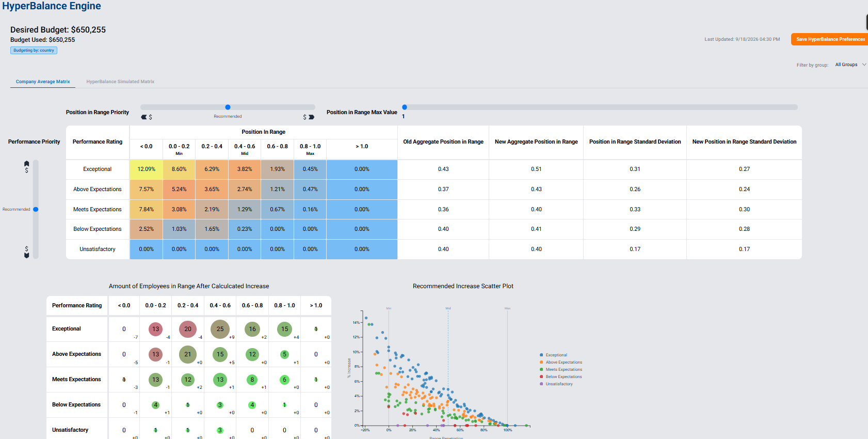Image resolution: width=868 pixels, height=439 pixels.
Task: Click the Budget Used: $650,255 text
Action: tap(42, 40)
